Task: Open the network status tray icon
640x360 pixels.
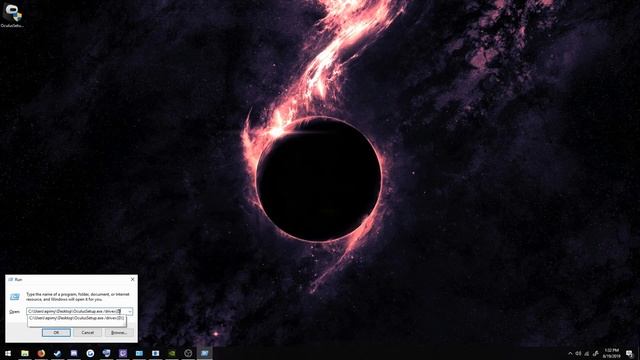Action: 587,353
